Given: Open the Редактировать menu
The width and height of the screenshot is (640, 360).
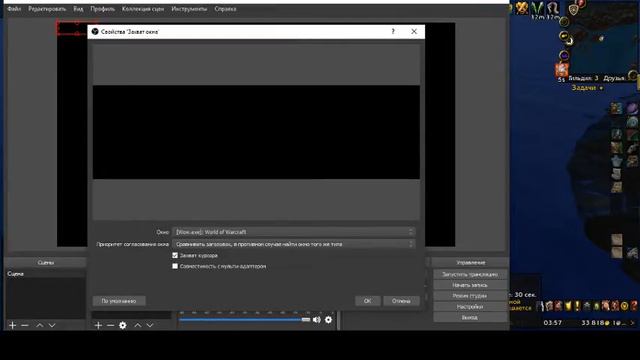Looking at the screenshot, I should (47, 9).
